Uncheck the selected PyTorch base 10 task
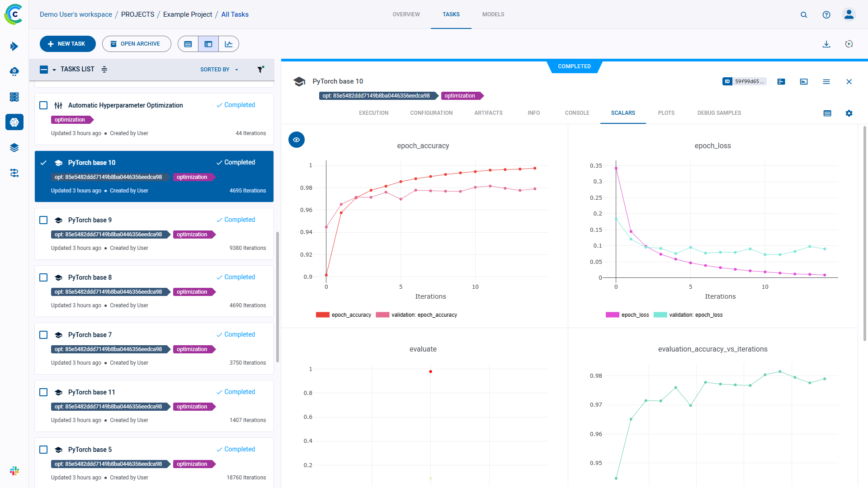The height and width of the screenshot is (488, 868). pos(43,162)
